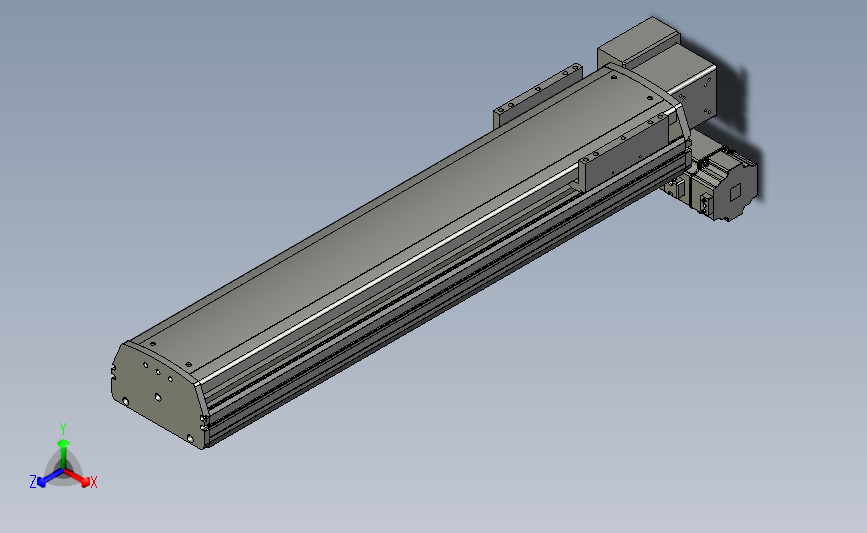Select the rear mounting plate behind the cover
Viewport: 867px width, 533px height.
(x=537, y=96)
